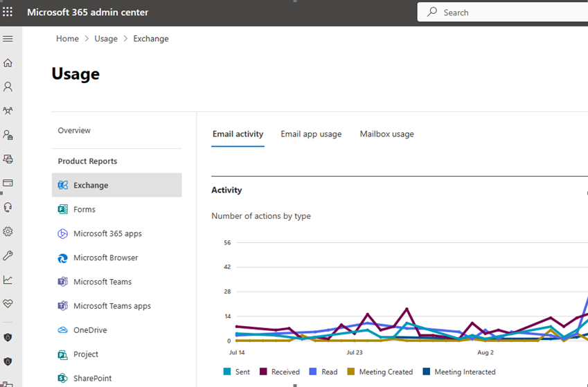The width and height of the screenshot is (588, 387).
Task: Toggle the Read legend color swatch
Action: [313, 372]
